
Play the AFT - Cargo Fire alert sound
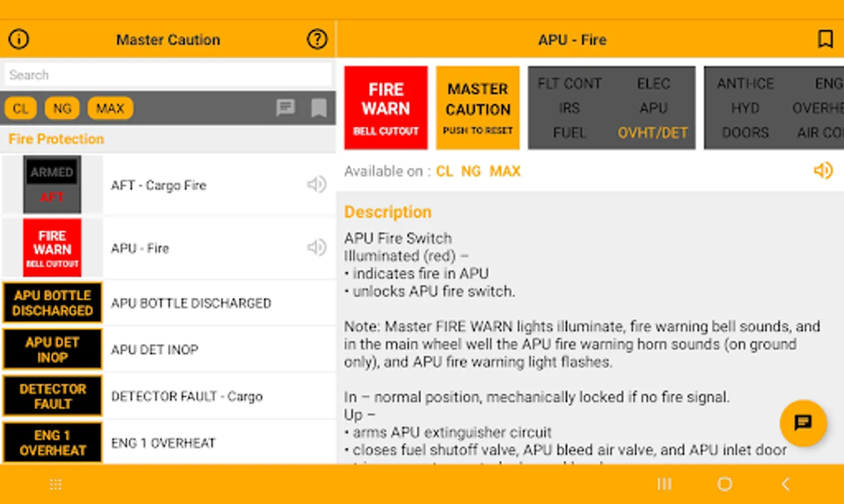tap(317, 184)
